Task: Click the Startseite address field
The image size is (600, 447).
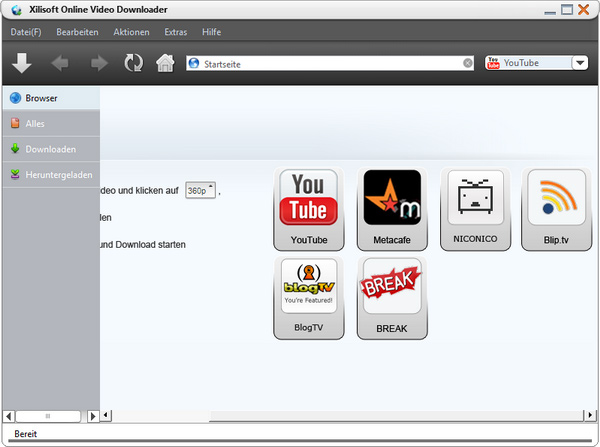Action: (x=330, y=64)
